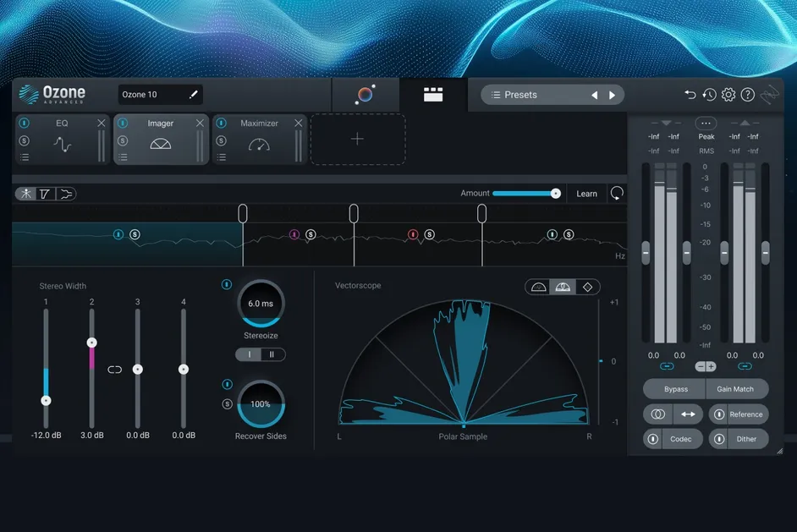The image size is (797, 532).
Task: Click the second crossover band handle
Action: point(354,213)
